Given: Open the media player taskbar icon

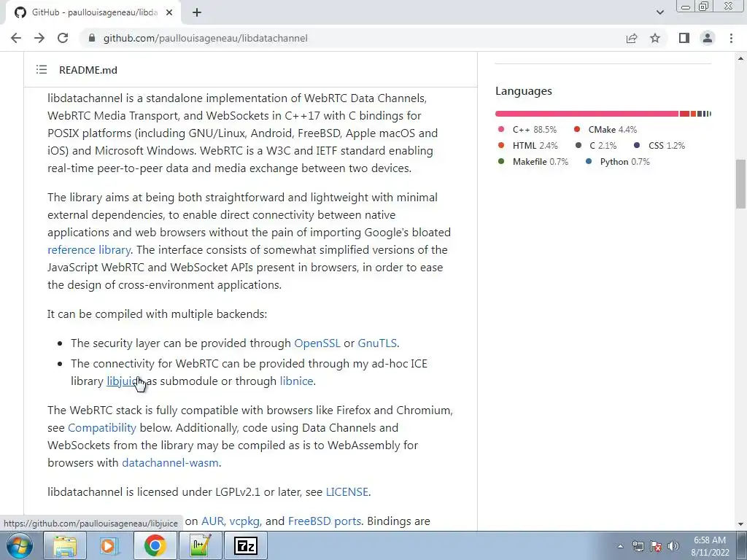Looking at the screenshot, I should 109,545.
